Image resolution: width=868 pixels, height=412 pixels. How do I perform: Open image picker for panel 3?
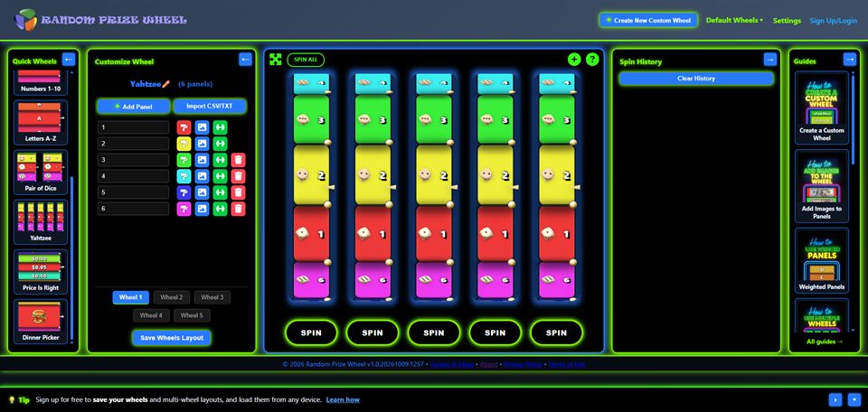coord(202,161)
